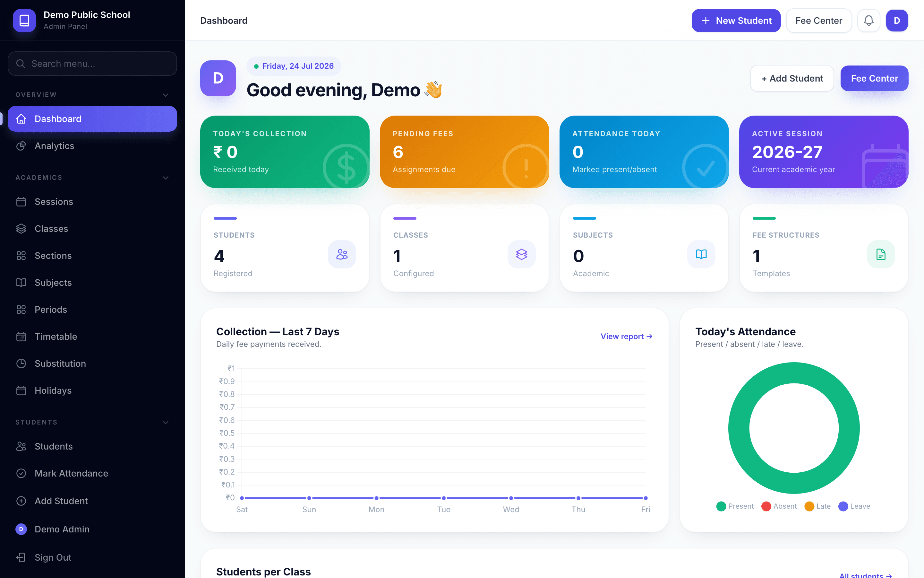924x578 pixels.
Task: Toggle the Late legend swatch
Action: click(x=809, y=506)
